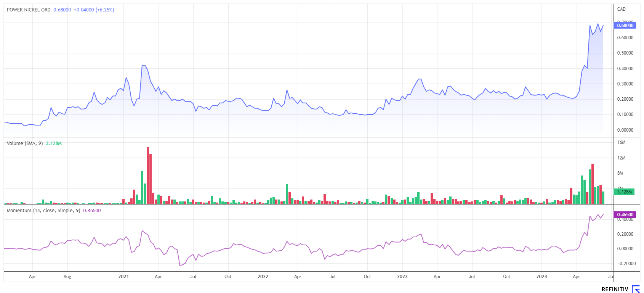Screen dimensions: 644x293
Task: Click the tallest red volume bar
Action: [148, 175]
